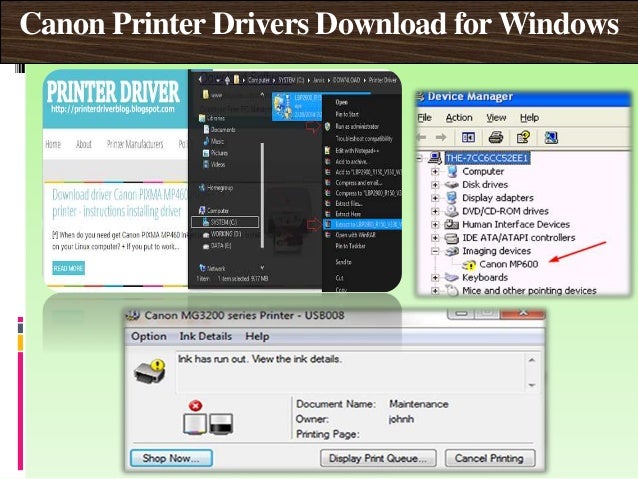This screenshot has width=638, height=479.
Task: Collapse the Imaging devices node
Action: click(435, 251)
